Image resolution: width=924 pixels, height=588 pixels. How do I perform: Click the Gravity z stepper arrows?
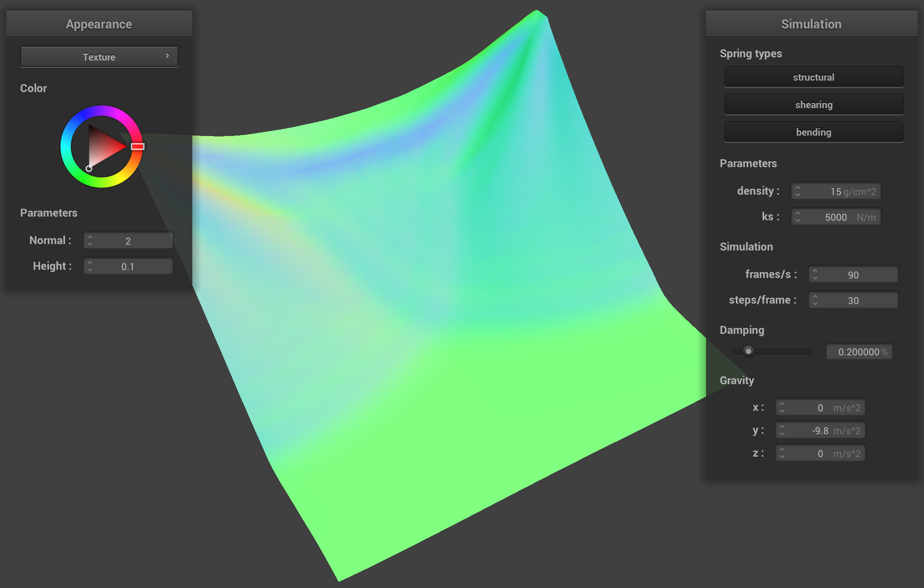click(x=783, y=453)
